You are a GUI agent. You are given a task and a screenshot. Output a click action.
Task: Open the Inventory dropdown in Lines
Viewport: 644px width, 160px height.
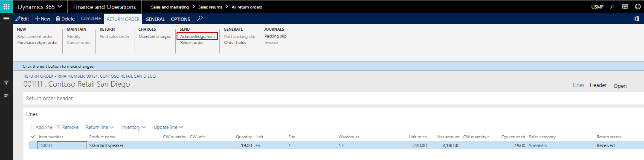point(133,127)
